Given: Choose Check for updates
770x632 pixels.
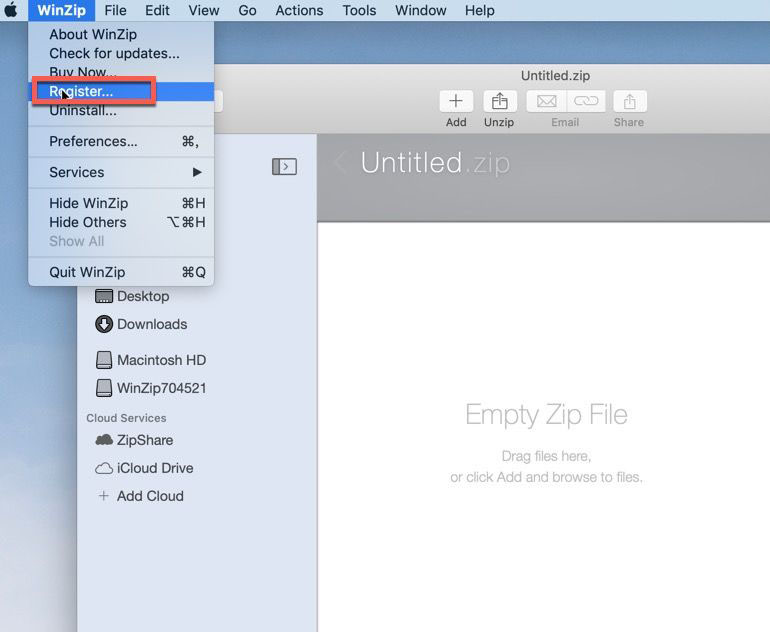Looking at the screenshot, I should click(x=121, y=53).
